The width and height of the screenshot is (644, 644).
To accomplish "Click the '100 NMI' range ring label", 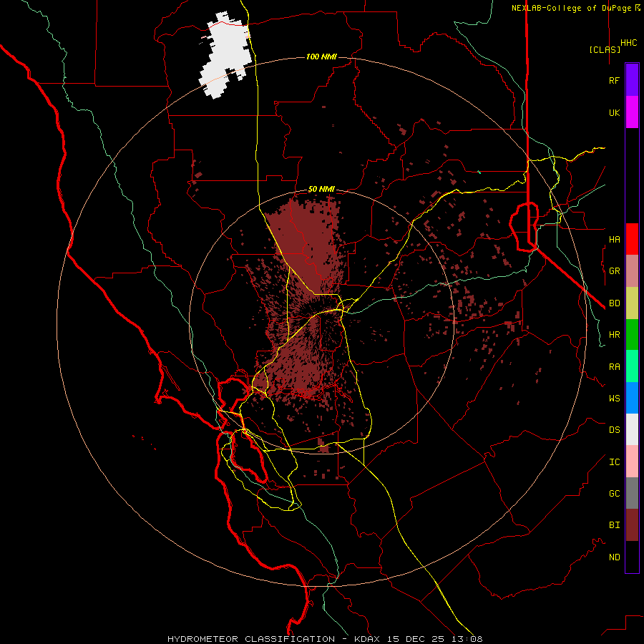I will click(321, 57).
